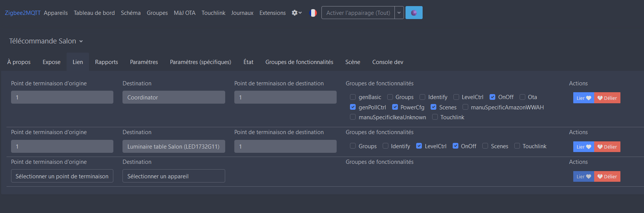Go to the Zigbee2MQTT home link
644x213 pixels.
point(22,13)
